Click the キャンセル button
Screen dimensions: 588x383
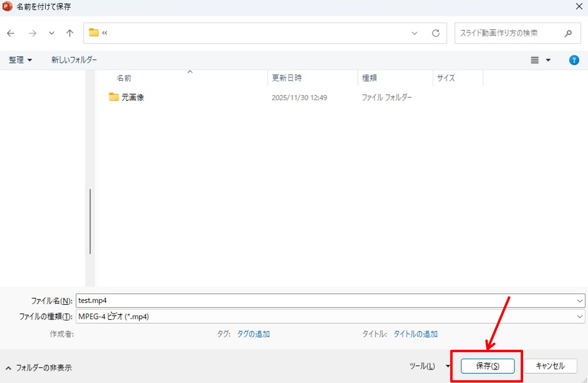point(550,366)
